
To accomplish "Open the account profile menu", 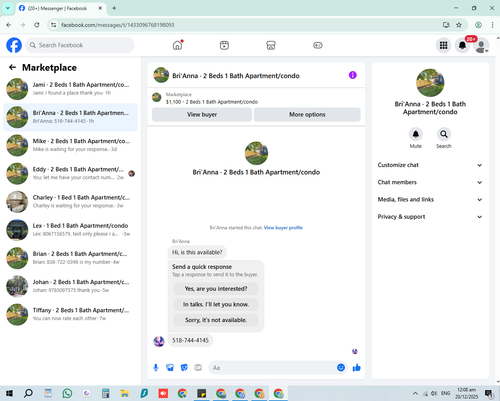I will click(481, 45).
